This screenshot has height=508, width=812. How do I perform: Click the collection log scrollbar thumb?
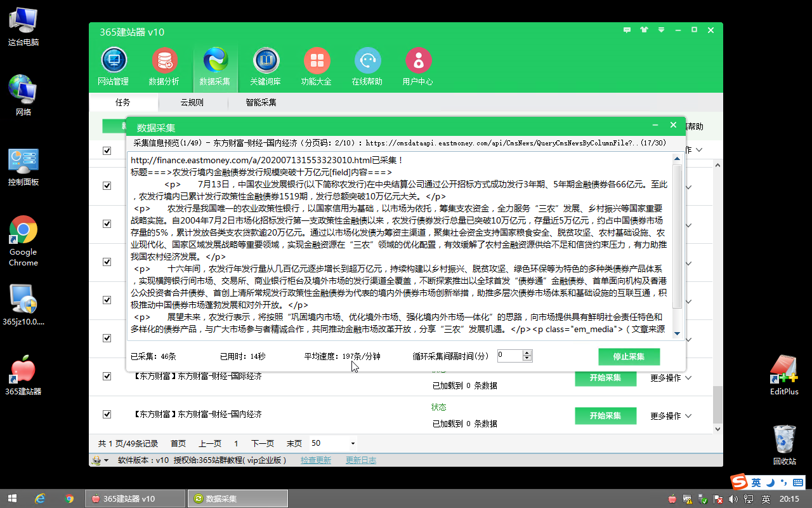677,236
